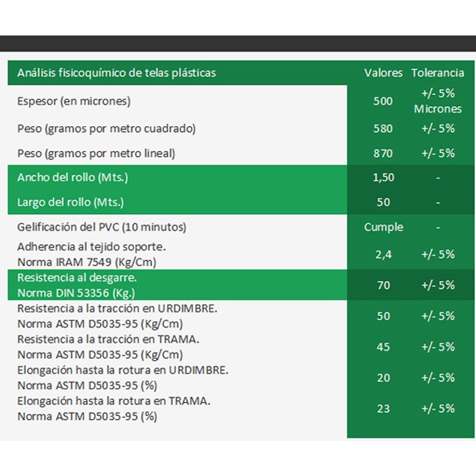Viewport: 476px width, 476px height.
Task: Click the '+/- 5% Micrones' tolerance cell
Action: 438,101
